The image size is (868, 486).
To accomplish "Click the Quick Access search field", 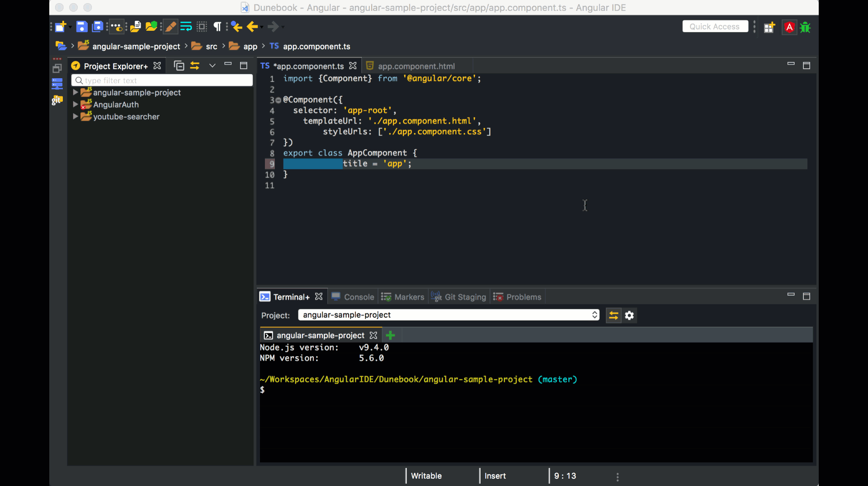I will click(x=715, y=27).
